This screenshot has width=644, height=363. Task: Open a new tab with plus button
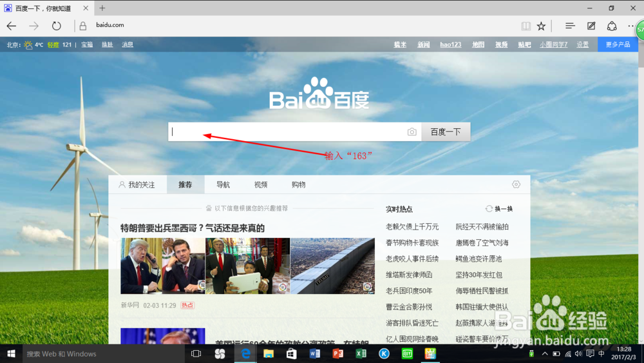tap(102, 8)
